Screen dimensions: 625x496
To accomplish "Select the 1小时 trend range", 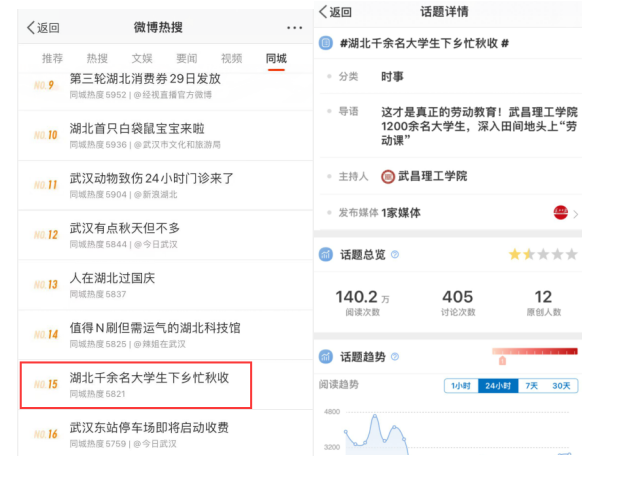I will 461,386.
